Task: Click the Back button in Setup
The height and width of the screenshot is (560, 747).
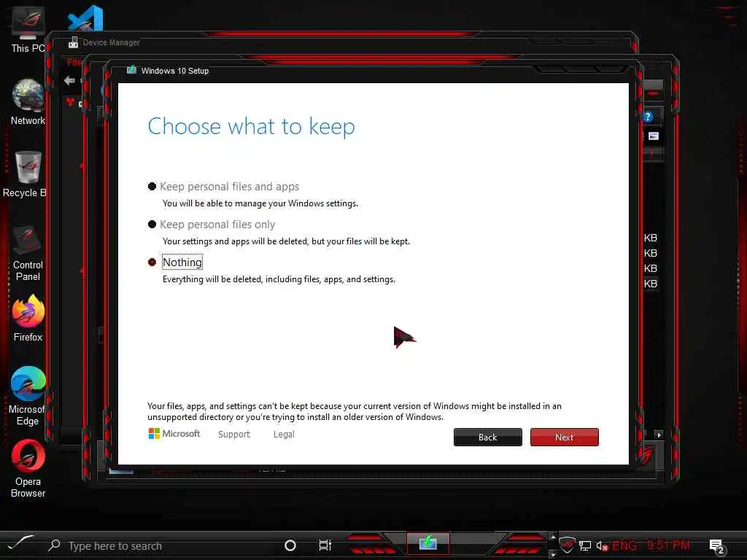Action: (x=487, y=437)
